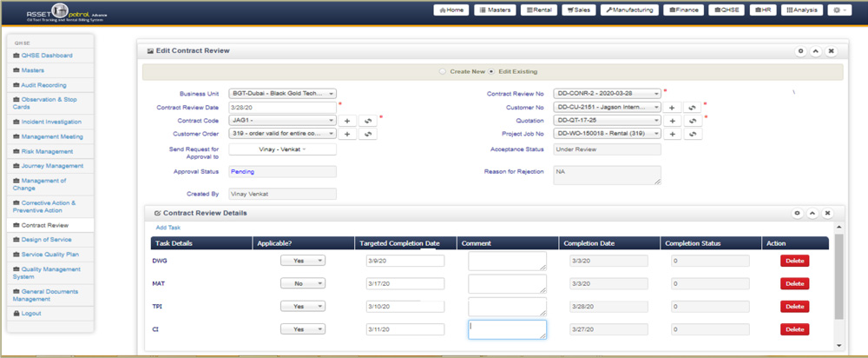Viewport: 868px width, 358px height.
Task: Delete the DWG task row
Action: [x=794, y=260]
